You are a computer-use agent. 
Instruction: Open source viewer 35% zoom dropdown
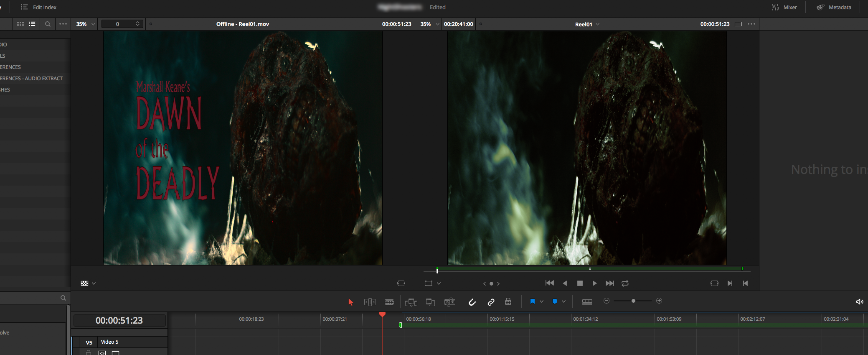point(86,24)
